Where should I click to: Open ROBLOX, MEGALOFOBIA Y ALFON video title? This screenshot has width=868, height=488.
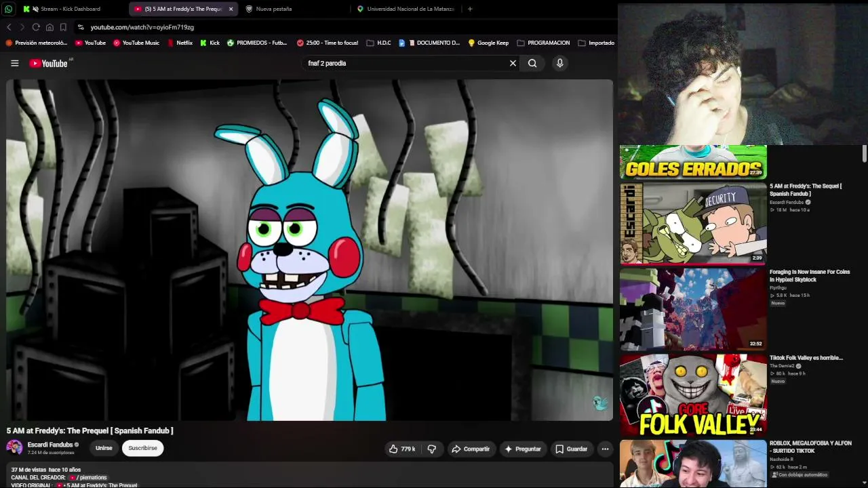click(x=810, y=447)
